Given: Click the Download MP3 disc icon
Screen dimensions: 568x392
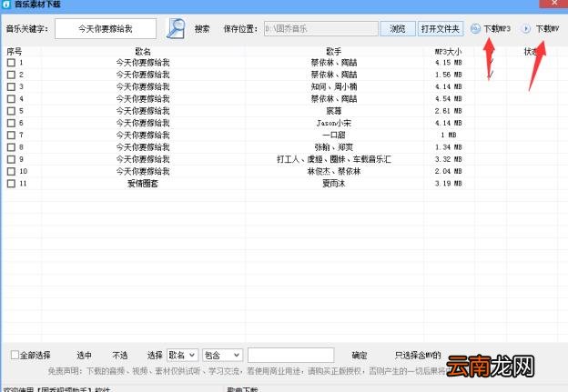Looking at the screenshot, I should [x=475, y=28].
